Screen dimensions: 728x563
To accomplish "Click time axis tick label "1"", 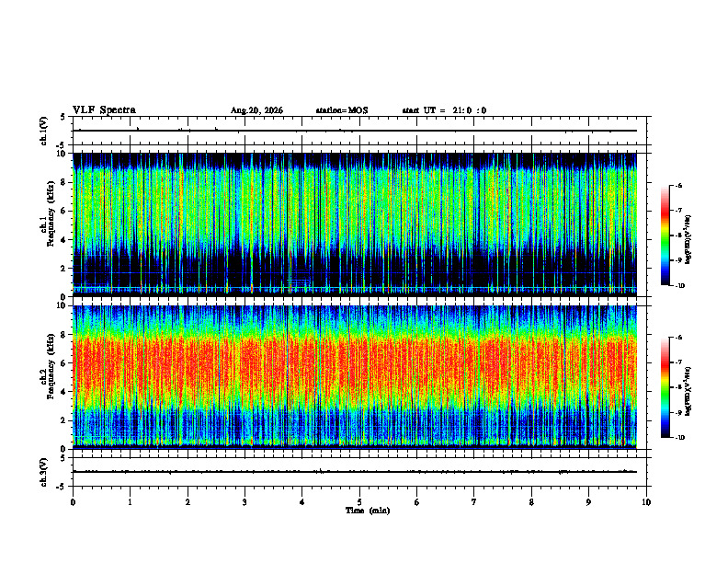I will [x=130, y=502].
